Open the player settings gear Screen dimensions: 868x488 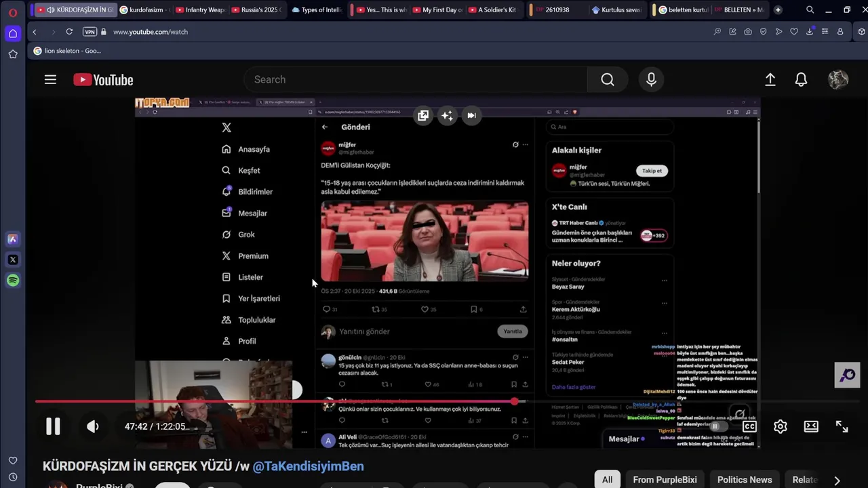pyautogui.click(x=781, y=426)
